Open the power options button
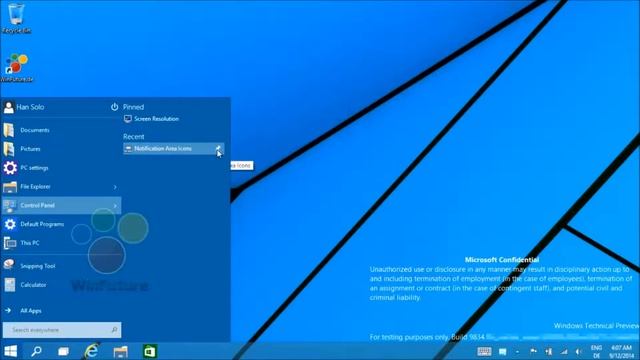This screenshot has width=640, height=360. pos(114,107)
